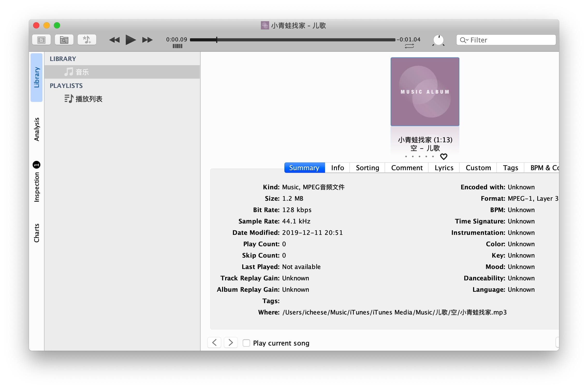Go to previous song with left arrow
Image resolution: width=588 pixels, height=389 pixels.
pos(214,343)
